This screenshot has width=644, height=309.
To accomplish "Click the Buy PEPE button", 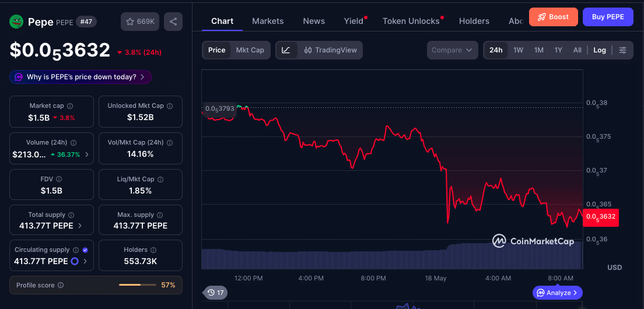I will [608, 17].
